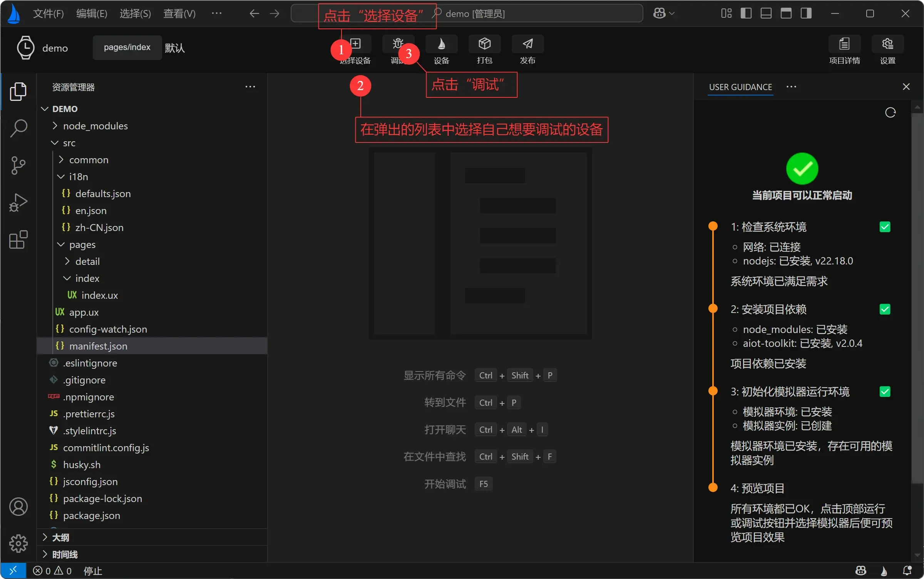Toggle the 安装项目依赖 step checkbox
Image resolution: width=924 pixels, height=579 pixels.
click(x=885, y=310)
